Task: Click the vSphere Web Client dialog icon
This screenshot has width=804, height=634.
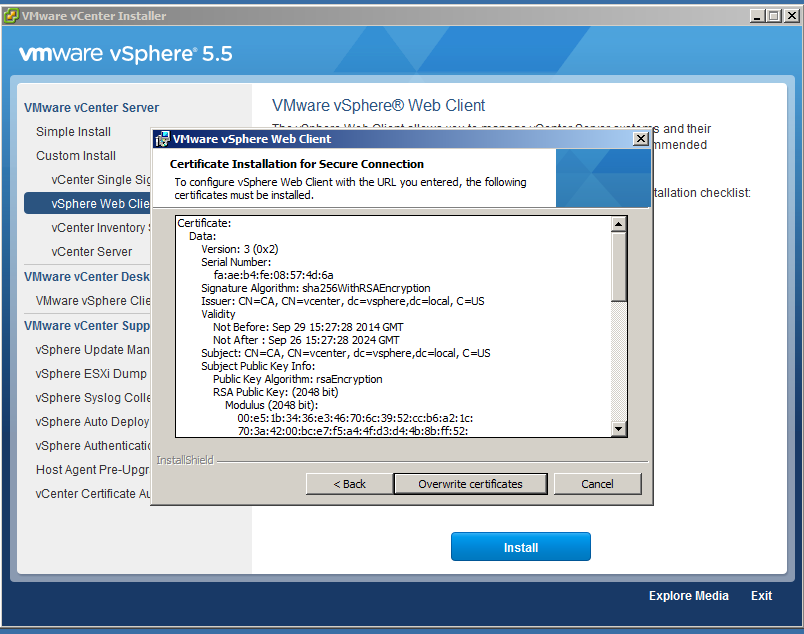Action: (x=162, y=139)
